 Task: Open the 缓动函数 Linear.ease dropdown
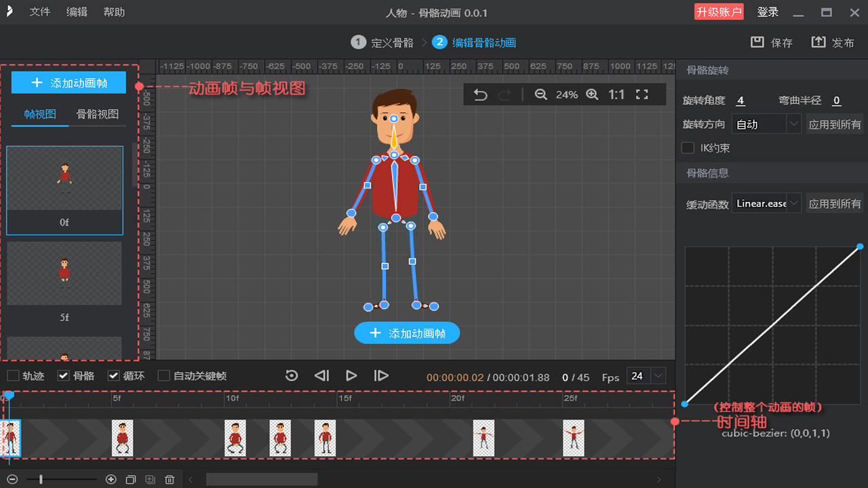[x=766, y=203]
